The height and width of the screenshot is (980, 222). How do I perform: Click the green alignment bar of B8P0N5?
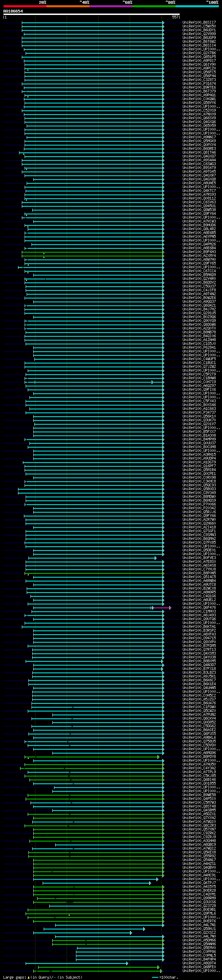tap(94, 573)
